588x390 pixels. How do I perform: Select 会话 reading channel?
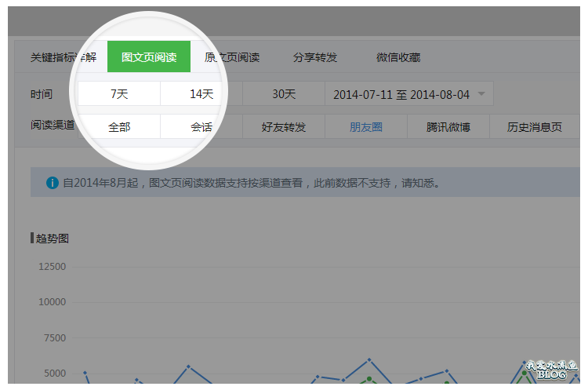pos(201,126)
